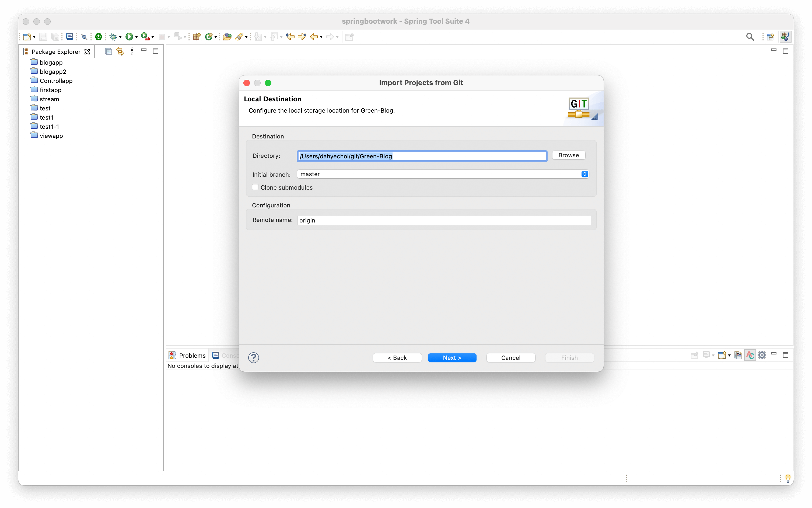Open the New wizard dropdown arrow
Screen dimensions: 812x508
34,37
